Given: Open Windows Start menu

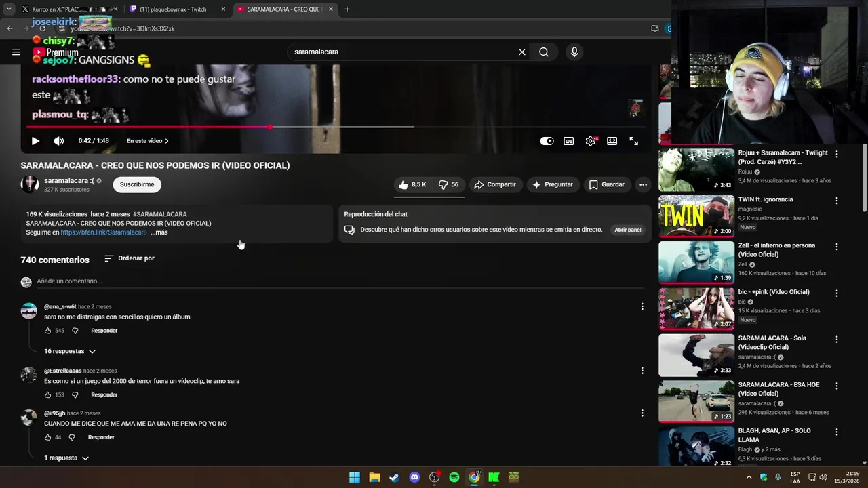Looking at the screenshot, I should (x=355, y=477).
